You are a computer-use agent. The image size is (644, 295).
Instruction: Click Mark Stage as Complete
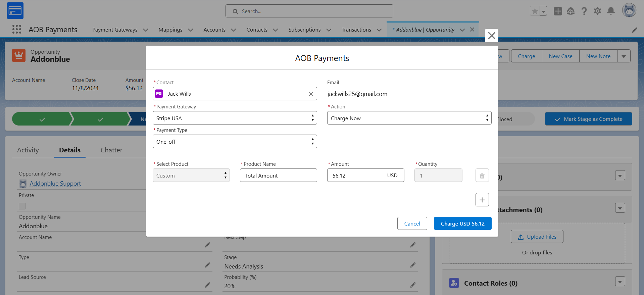click(x=588, y=119)
